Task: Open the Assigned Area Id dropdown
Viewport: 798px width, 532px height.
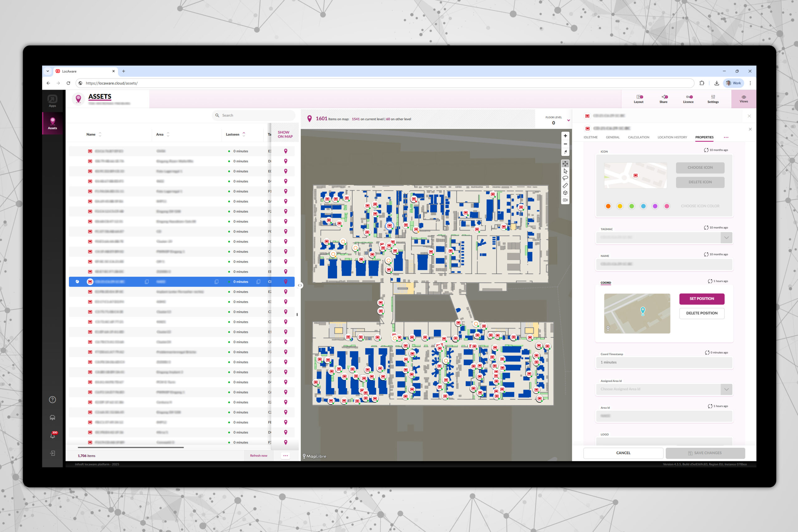Action: pyautogui.click(x=726, y=389)
